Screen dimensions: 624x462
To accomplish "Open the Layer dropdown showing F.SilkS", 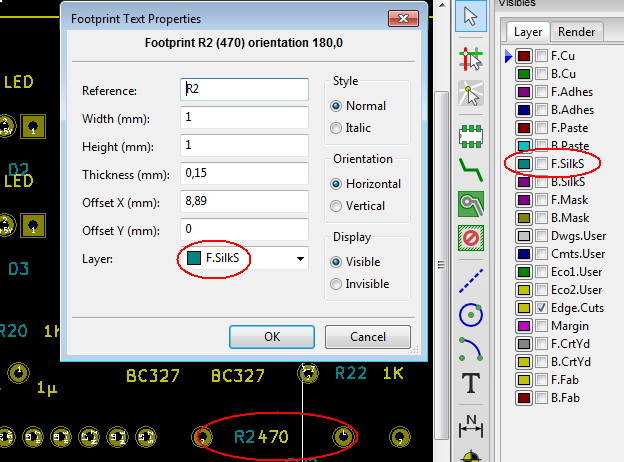I will [244, 258].
